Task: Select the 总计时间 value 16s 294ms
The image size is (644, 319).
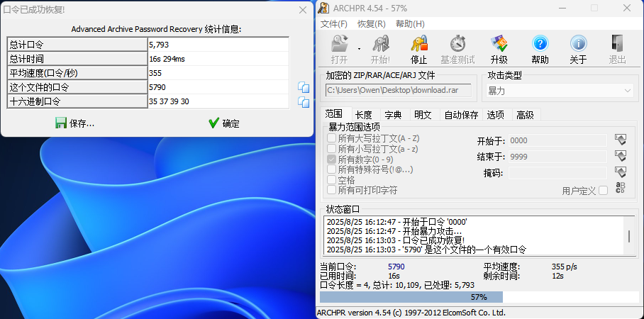Action: click(218, 59)
